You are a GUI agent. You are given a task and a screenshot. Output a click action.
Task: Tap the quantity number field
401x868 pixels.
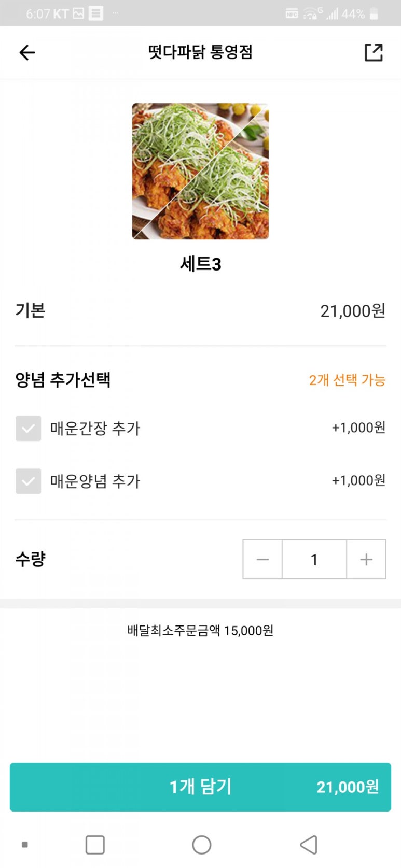[314, 559]
